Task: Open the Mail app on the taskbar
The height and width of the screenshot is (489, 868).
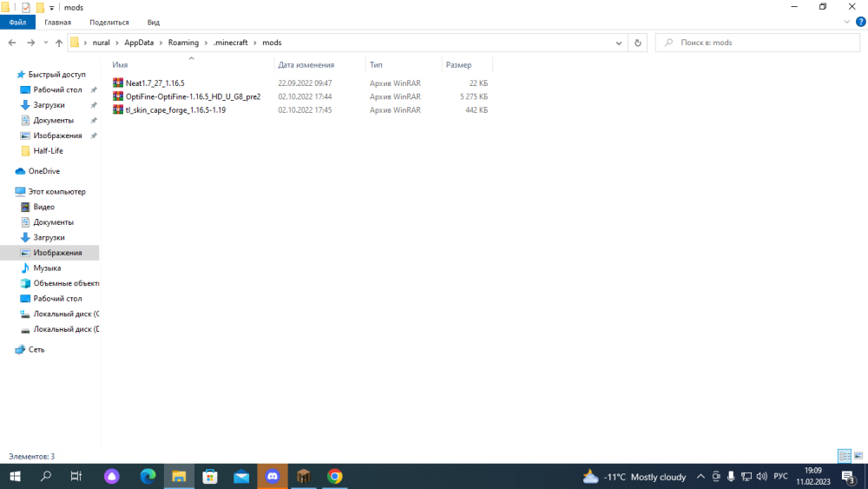Action: (x=241, y=476)
